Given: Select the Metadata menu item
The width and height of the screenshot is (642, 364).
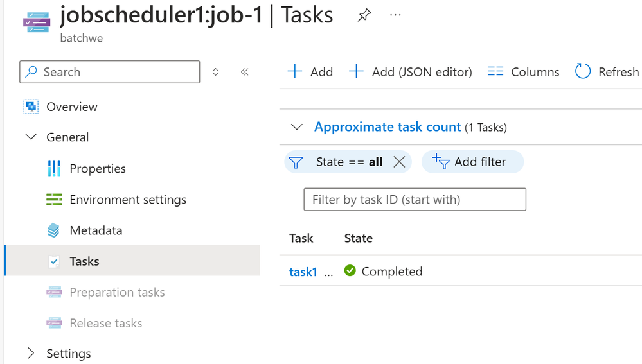Looking at the screenshot, I should pos(96,230).
